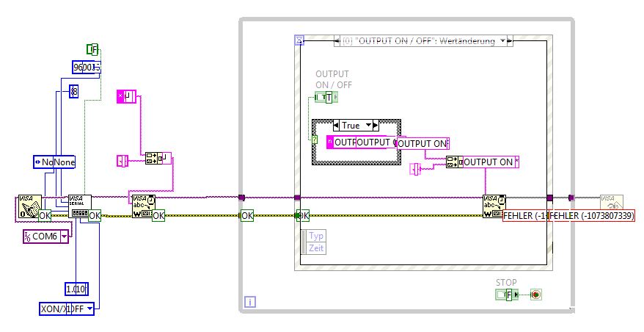644x332 pixels.
Task: Open the event case selector dropdown arrow
Action: point(502,40)
